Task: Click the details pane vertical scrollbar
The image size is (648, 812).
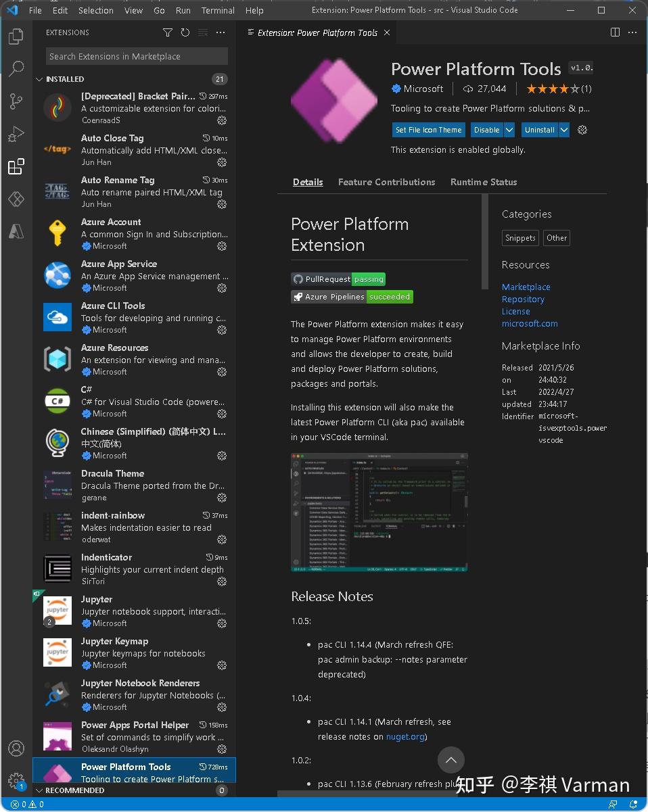Action: pos(484,242)
